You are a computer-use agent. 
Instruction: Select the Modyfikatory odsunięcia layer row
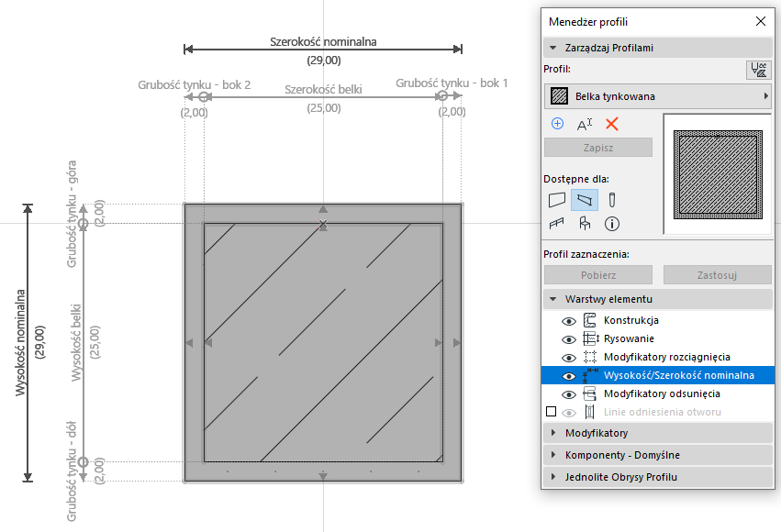[x=658, y=393]
